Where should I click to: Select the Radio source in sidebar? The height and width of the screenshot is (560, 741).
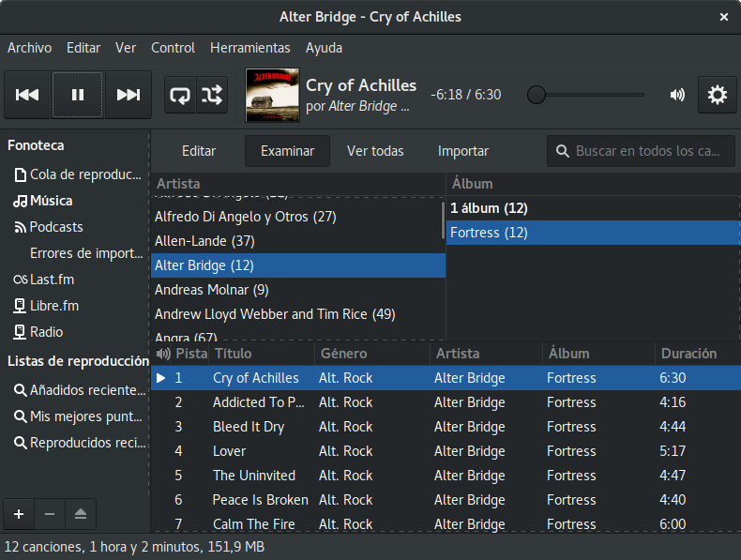[x=46, y=332]
